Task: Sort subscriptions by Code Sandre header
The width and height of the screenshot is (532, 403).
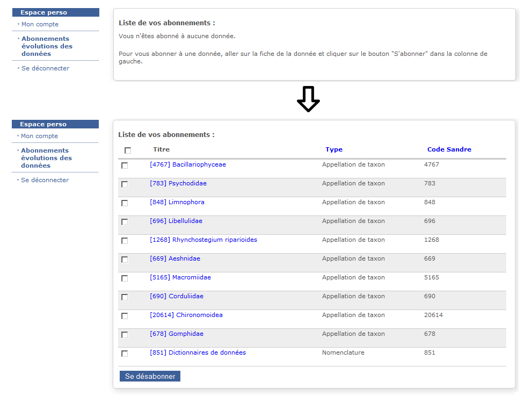Action: point(449,149)
